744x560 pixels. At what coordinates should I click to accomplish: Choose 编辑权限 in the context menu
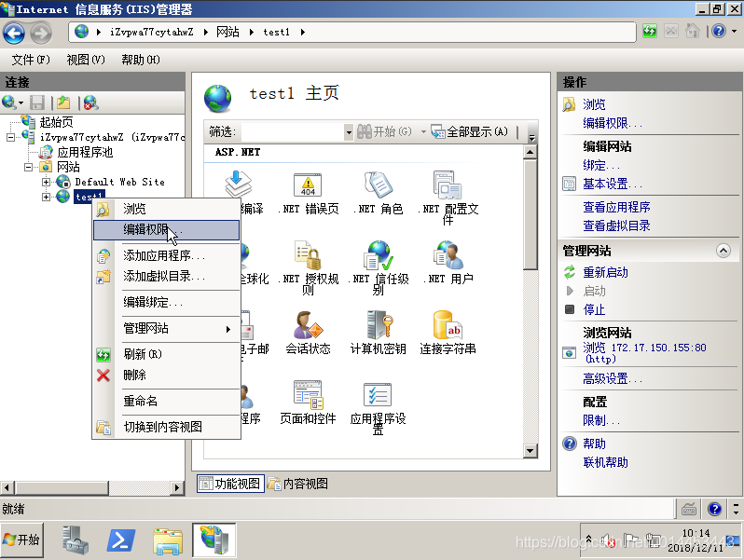tap(166, 230)
